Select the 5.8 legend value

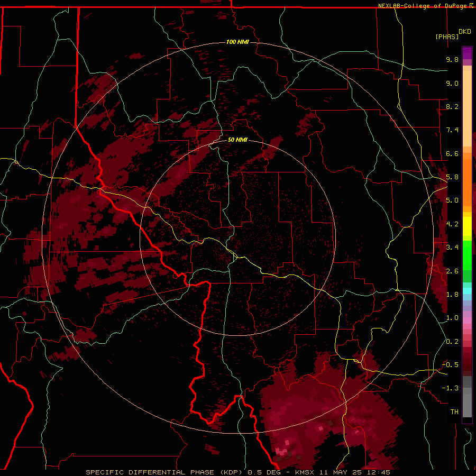pyautogui.click(x=452, y=177)
